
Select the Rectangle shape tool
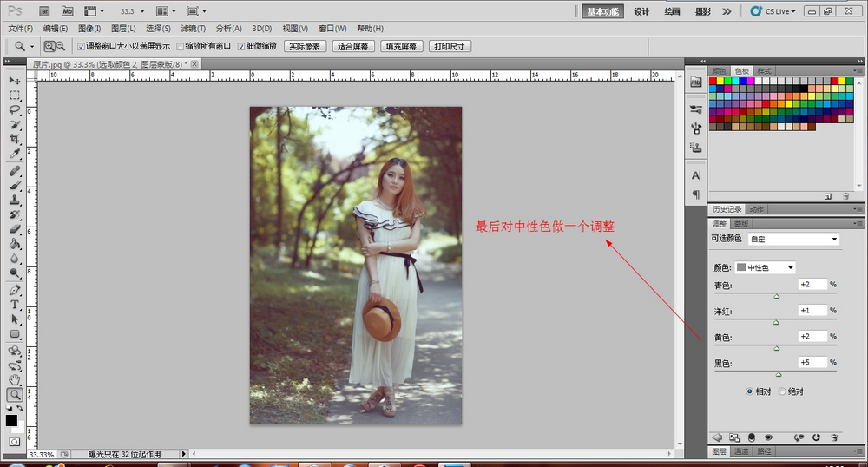click(x=15, y=334)
